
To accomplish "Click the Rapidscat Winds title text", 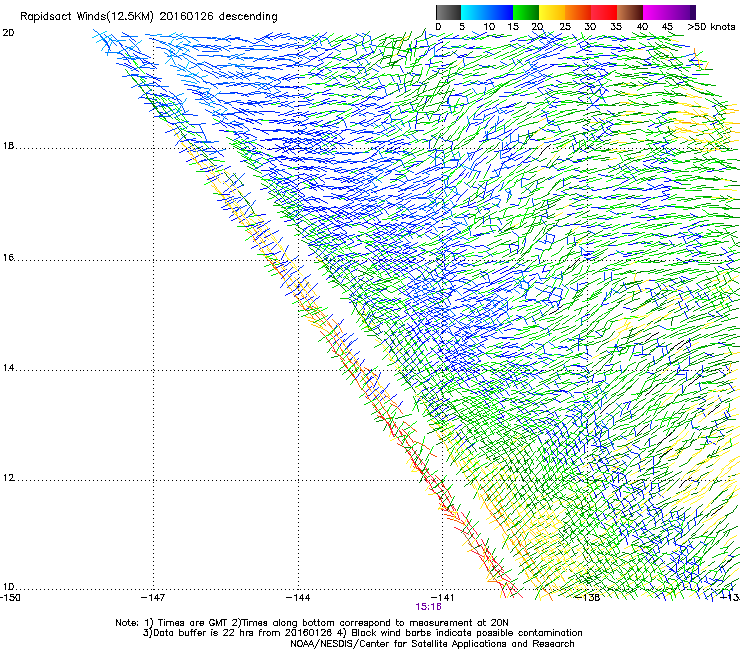I will (149, 17).
